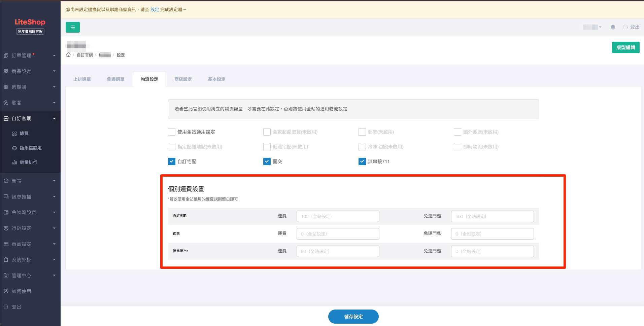
Task: Click the 版型編輯 button
Action: point(625,47)
